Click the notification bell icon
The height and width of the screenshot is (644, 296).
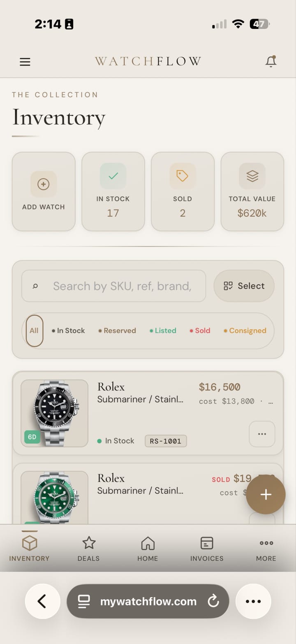(271, 61)
